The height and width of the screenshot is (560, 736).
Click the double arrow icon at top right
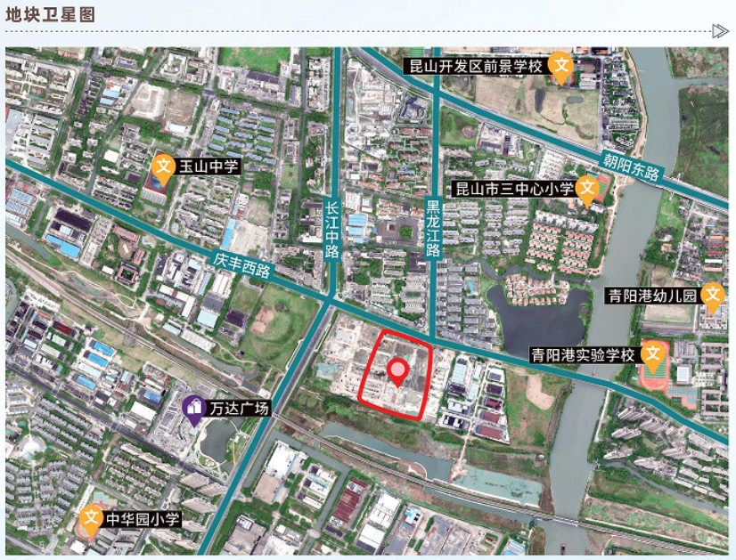pos(720,31)
